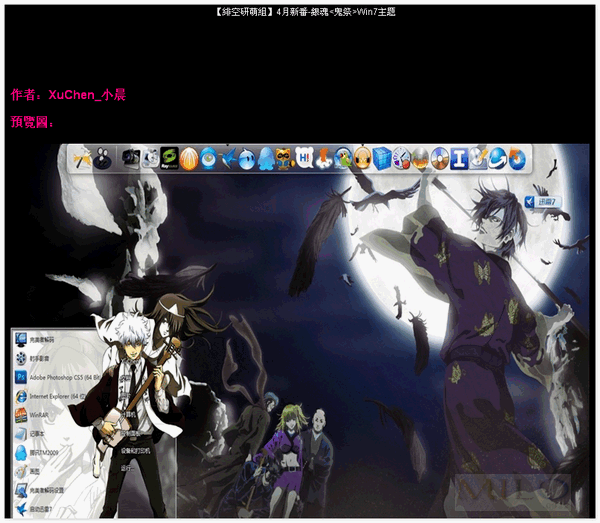Open the blue webcam dock icon

209,158
